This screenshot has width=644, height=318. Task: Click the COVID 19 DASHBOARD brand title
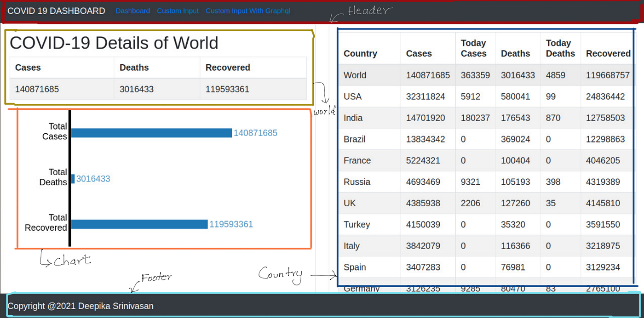pyautogui.click(x=56, y=11)
